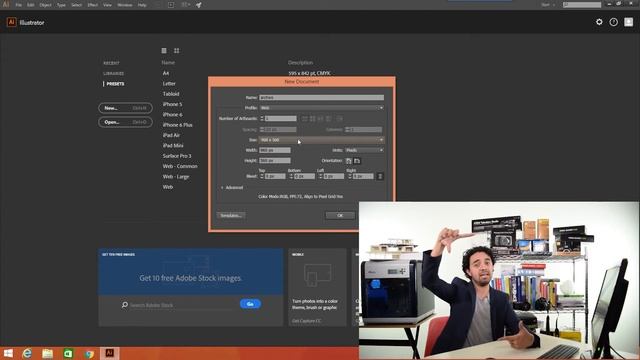Click the Get Capture CC link
This screenshot has width=640, height=360.
coord(307,321)
